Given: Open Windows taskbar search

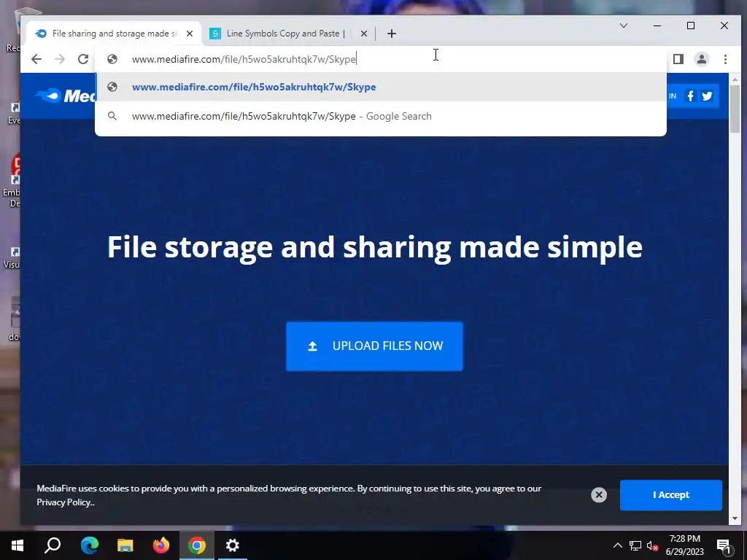Looking at the screenshot, I should click(53, 545).
